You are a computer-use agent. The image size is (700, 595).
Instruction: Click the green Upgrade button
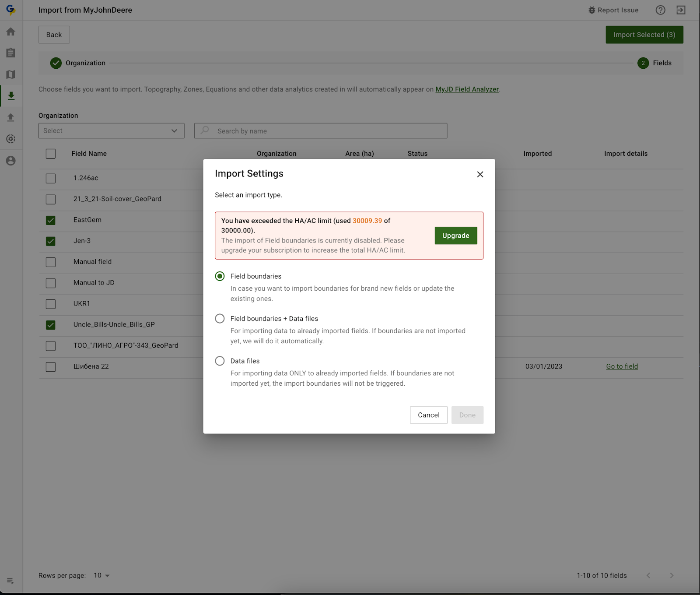click(455, 236)
